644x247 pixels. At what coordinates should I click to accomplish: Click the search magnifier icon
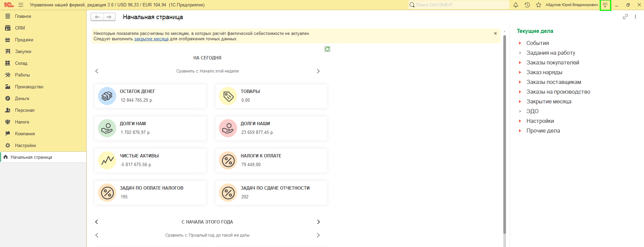coord(412,5)
